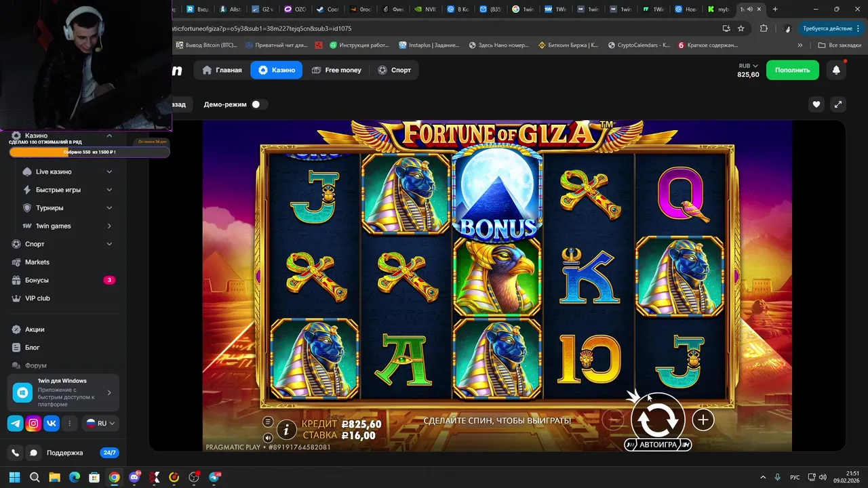Expand the Турниры section

109,208
